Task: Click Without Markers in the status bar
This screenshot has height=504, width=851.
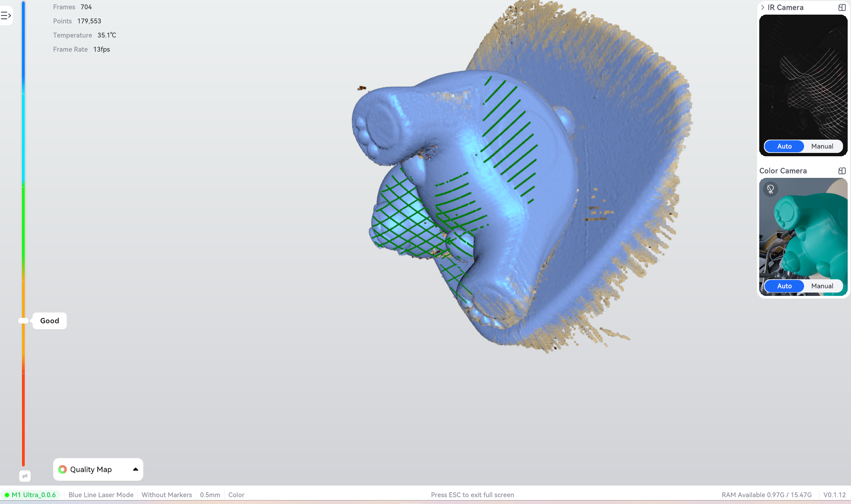Action: (x=167, y=495)
